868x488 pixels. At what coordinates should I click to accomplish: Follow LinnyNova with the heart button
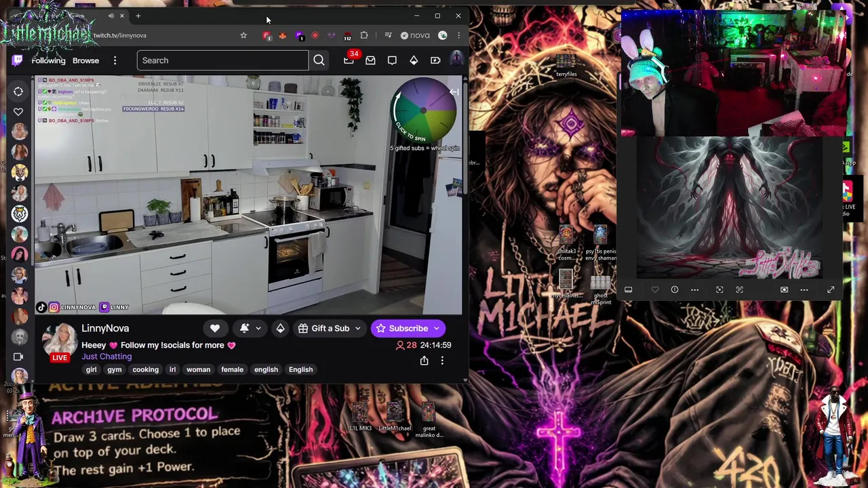[x=215, y=328]
